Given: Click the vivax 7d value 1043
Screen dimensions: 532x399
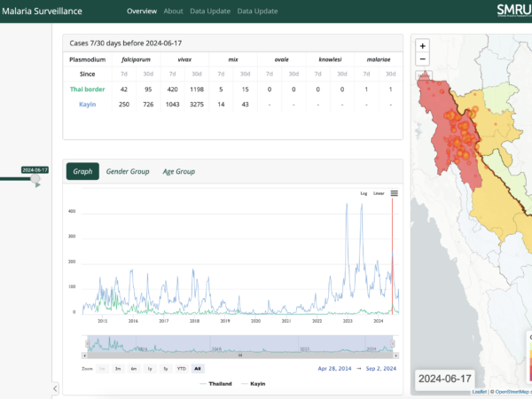Looking at the screenshot, I should (172, 104).
